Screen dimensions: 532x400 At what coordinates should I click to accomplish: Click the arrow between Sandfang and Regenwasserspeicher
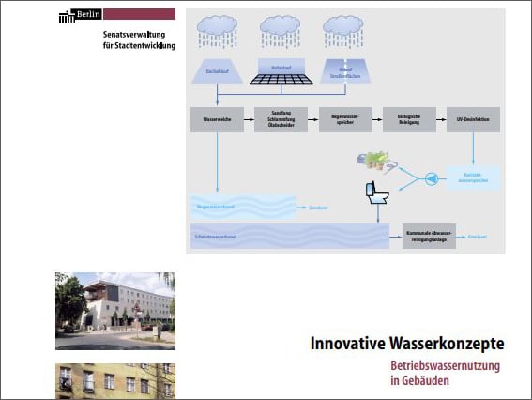point(313,119)
